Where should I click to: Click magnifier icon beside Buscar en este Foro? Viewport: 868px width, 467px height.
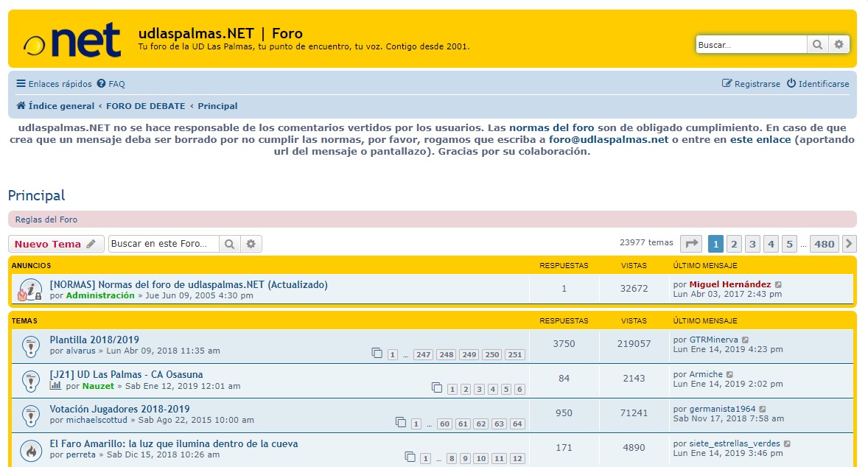(229, 244)
